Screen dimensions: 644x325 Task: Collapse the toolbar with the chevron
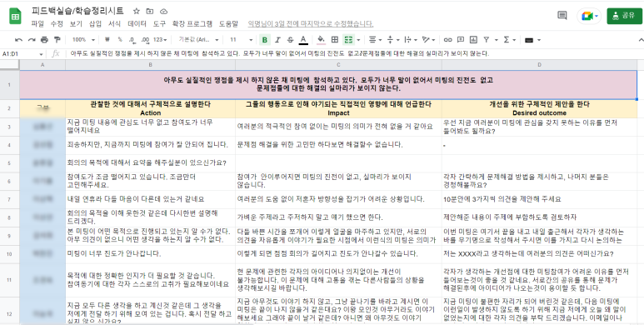point(641,40)
